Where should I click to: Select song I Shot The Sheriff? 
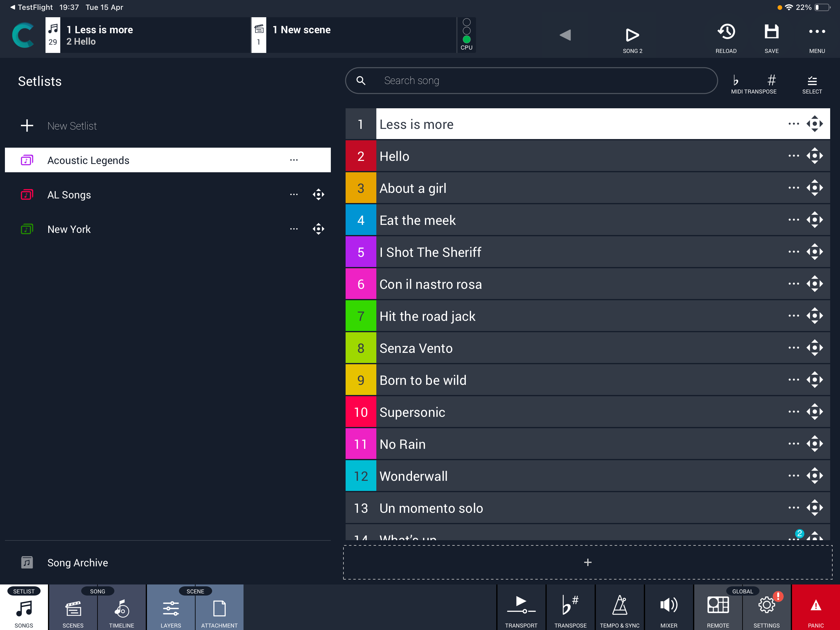pyautogui.click(x=588, y=252)
